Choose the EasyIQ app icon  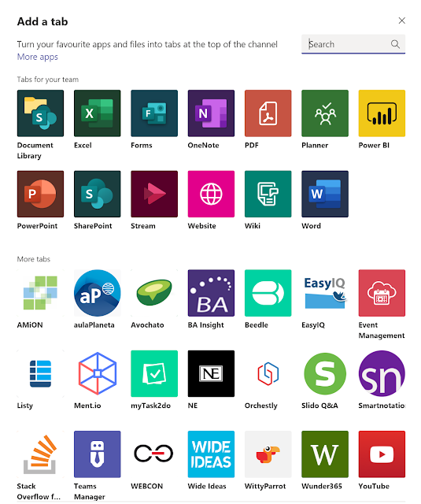click(x=325, y=293)
